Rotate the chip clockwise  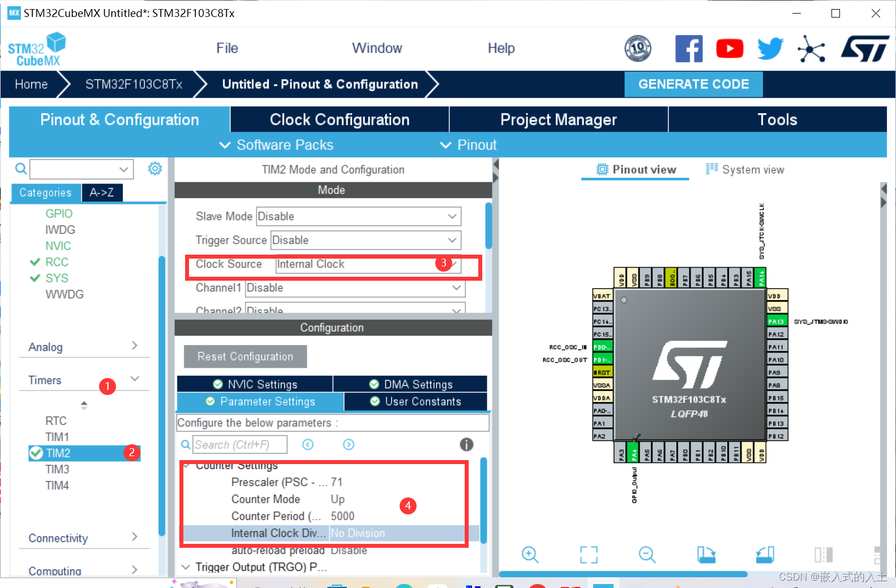706,555
